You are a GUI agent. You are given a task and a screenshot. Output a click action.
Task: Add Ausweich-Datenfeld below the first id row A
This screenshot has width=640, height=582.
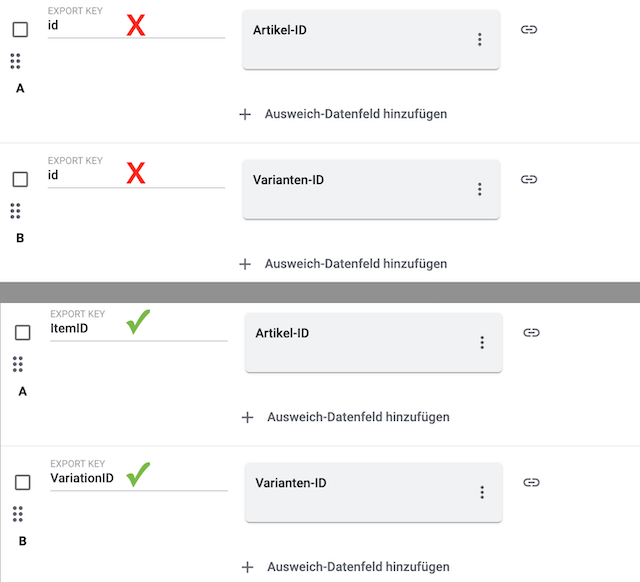pos(355,114)
